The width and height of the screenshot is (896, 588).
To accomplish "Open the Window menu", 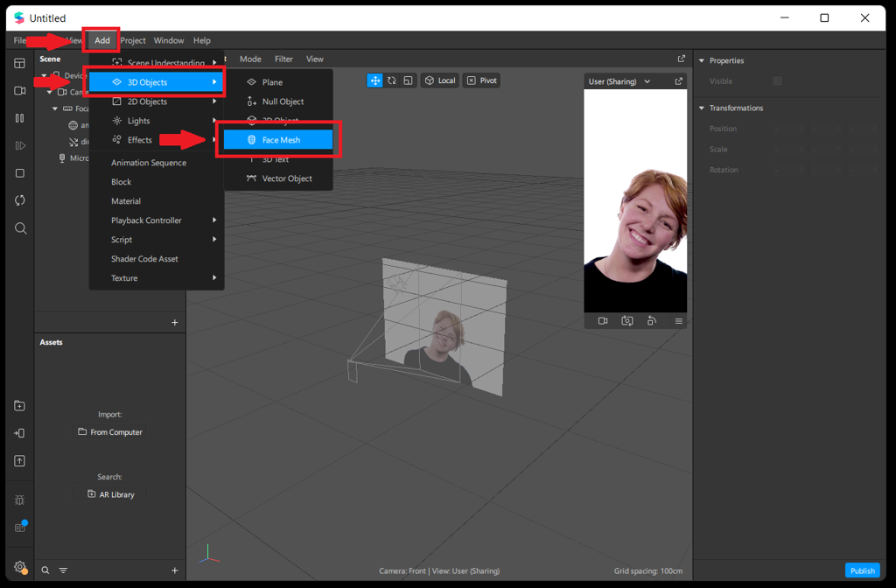I will coord(169,40).
